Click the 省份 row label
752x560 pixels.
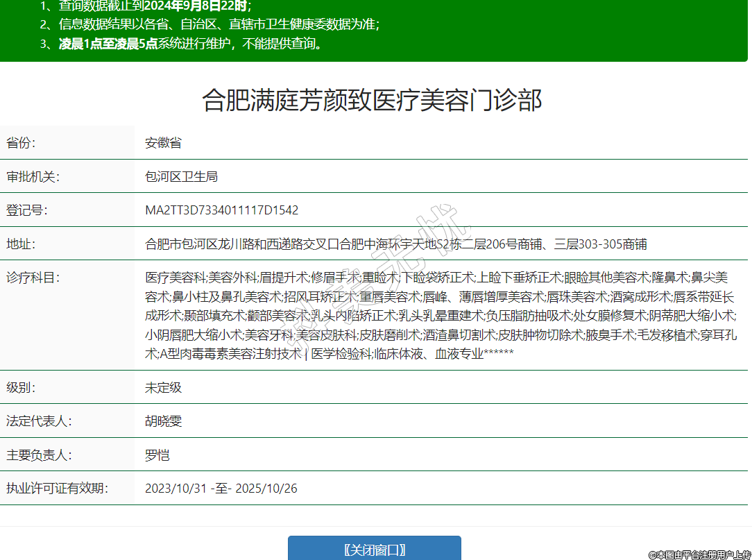(21, 143)
